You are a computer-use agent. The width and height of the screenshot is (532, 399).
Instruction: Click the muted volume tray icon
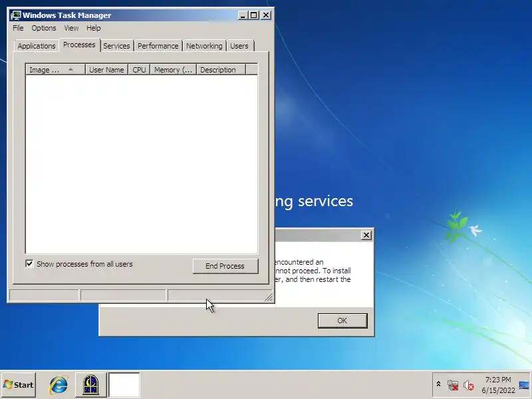(469, 385)
